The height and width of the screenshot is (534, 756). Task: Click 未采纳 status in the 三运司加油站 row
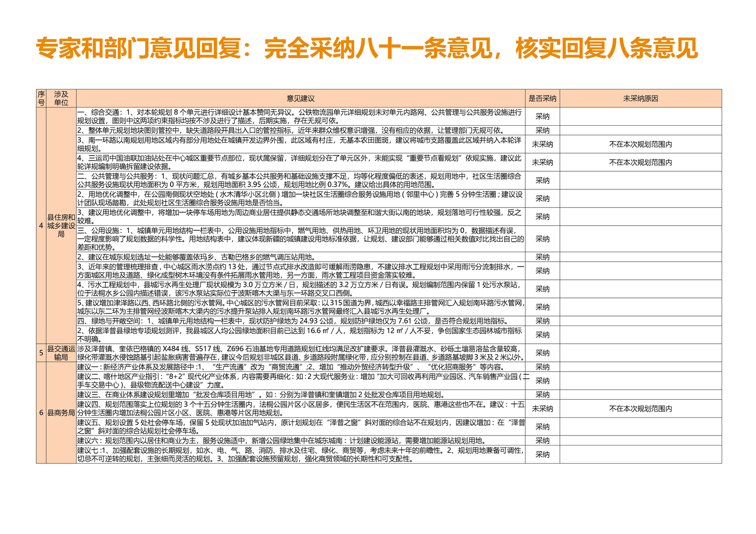(542, 162)
